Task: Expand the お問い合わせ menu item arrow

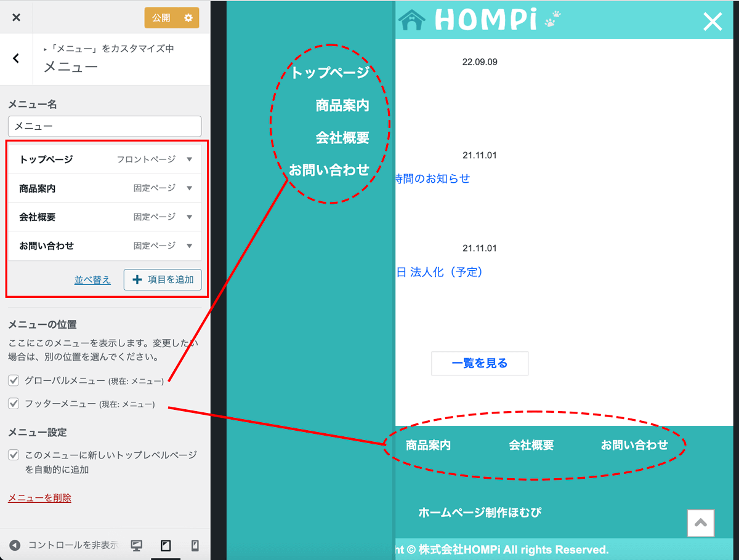Action: point(189,246)
